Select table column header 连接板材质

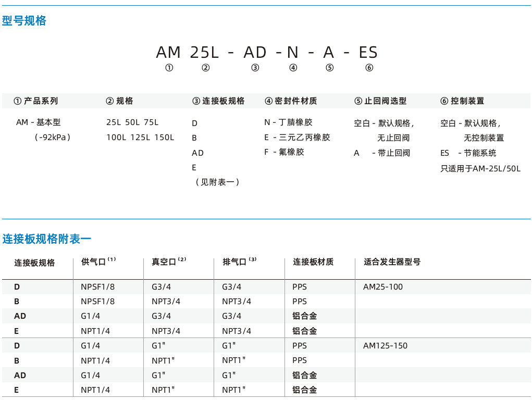[x=313, y=262]
